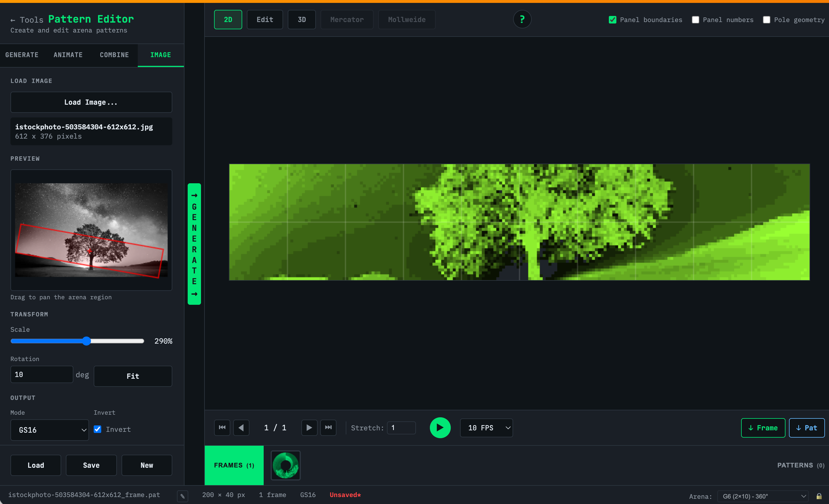The height and width of the screenshot is (504, 829).
Task: Click the pencil rename filename icon
Action: (182, 496)
